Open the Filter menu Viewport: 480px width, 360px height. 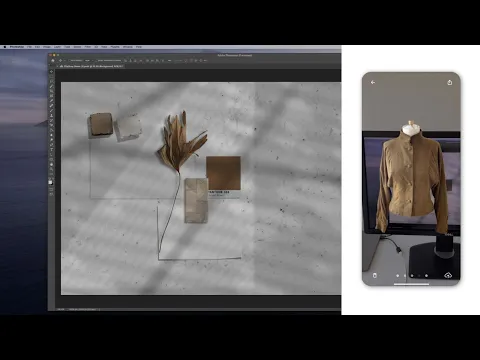(88, 47)
